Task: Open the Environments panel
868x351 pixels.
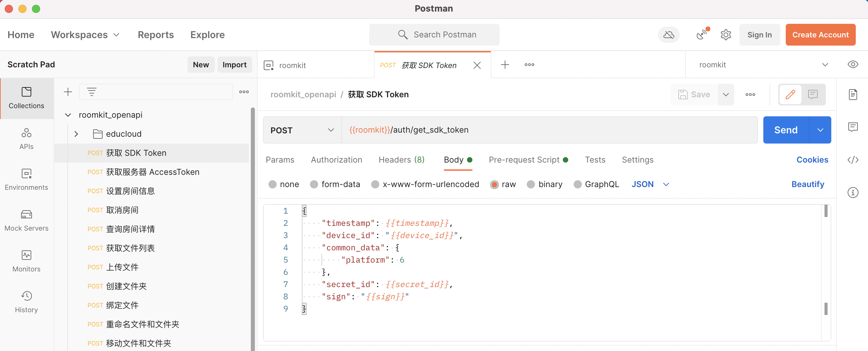Action: (x=27, y=180)
